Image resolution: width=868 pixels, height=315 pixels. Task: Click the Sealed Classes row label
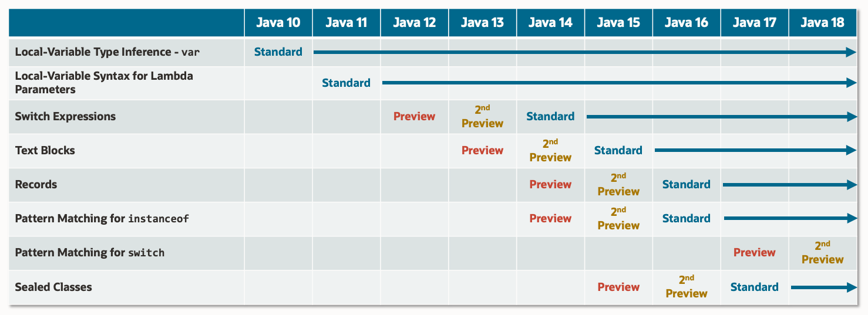coord(53,287)
